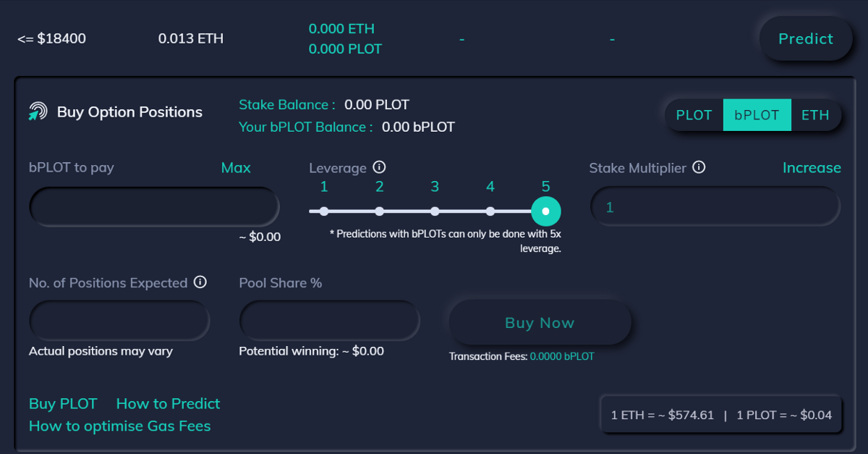Click the Stake Multiplier input field

tap(715, 207)
